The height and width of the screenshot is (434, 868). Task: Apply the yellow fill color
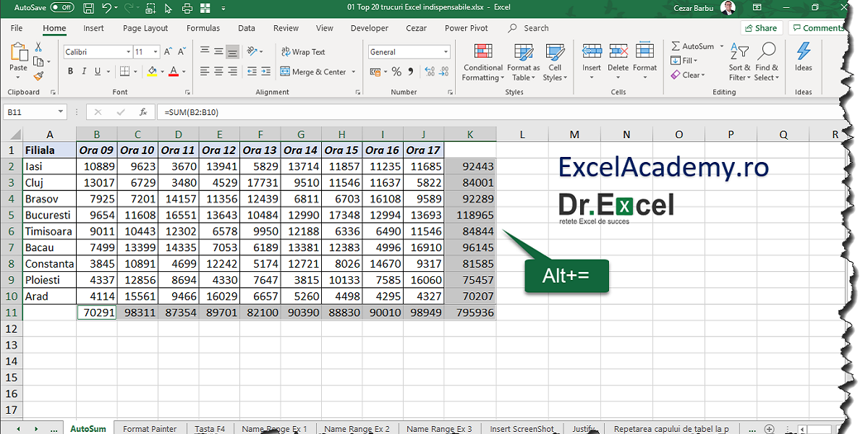152,72
